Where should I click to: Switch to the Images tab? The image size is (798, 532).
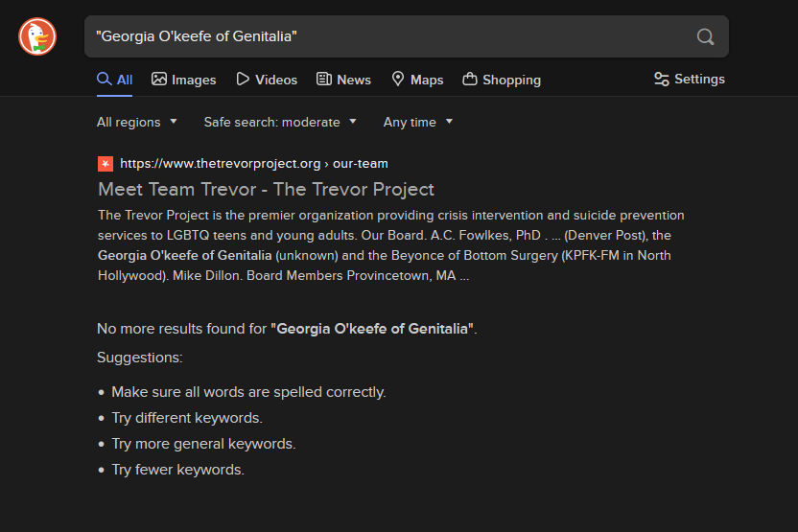[184, 80]
